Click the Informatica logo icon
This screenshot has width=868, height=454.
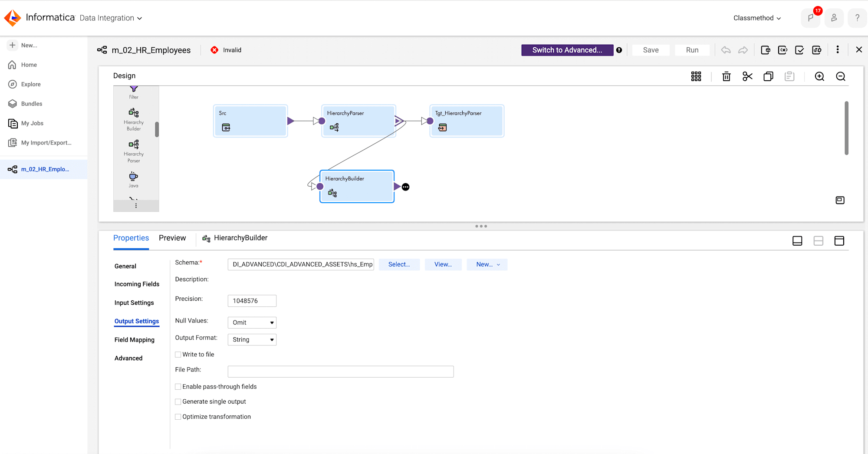(x=13, y=18)
